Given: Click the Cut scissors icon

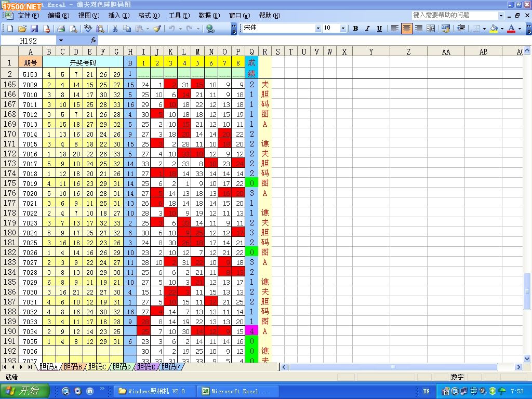Looking at the screenshot, I should 115,29.
